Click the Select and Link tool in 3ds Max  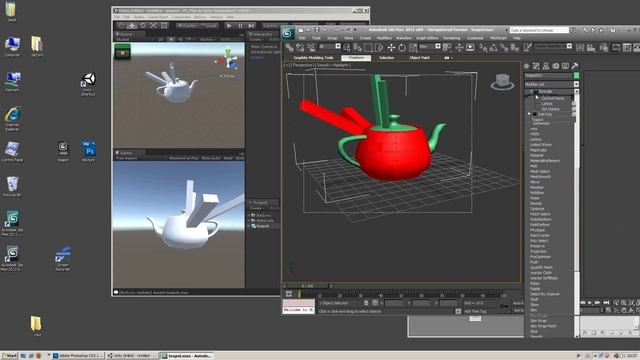(289, 48)
